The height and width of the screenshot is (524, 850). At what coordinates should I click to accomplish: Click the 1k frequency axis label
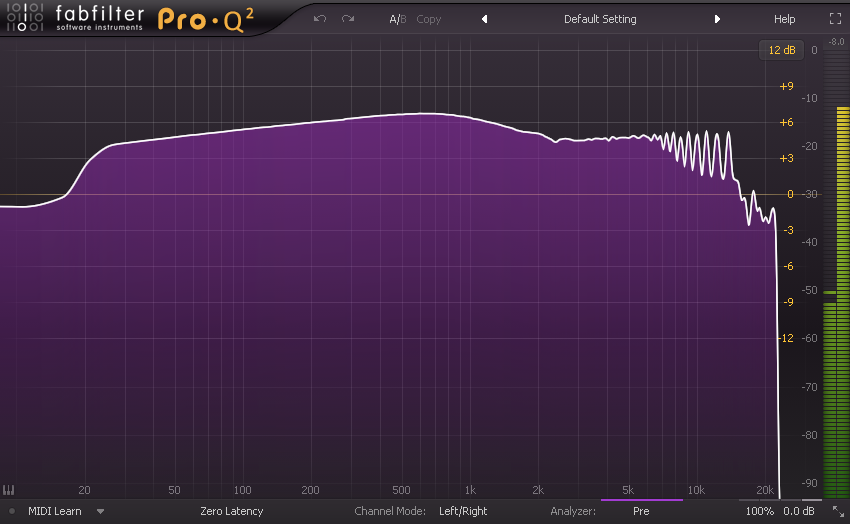point(470,490)
